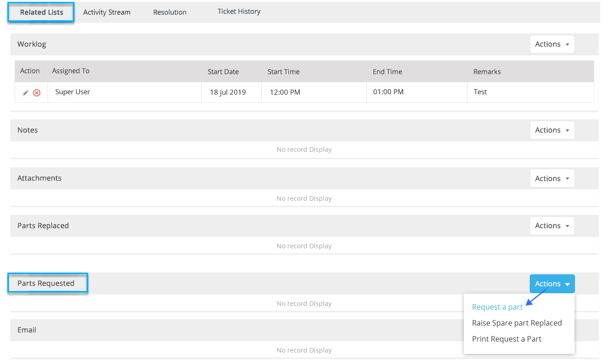
Task: Open the Notes Actions dropdown
Action: coord(552,130)
